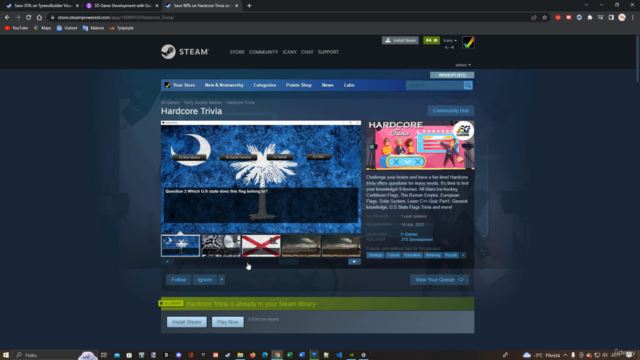Screen dimensions: 640x360
Task: Open the SUPPORT header link
Action: pyautogui.click(x=328, y=52)
